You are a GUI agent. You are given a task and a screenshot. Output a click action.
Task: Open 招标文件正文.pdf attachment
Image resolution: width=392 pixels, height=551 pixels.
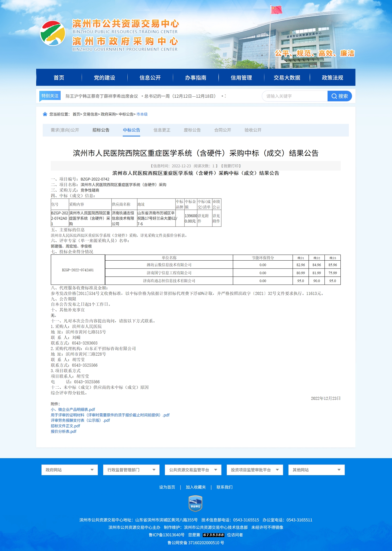[x=65, y=426]
